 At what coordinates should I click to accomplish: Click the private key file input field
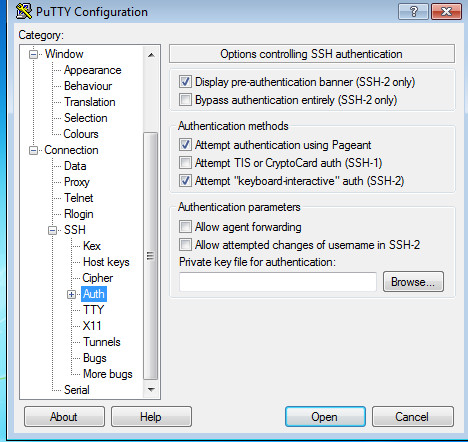click(278, 282)
